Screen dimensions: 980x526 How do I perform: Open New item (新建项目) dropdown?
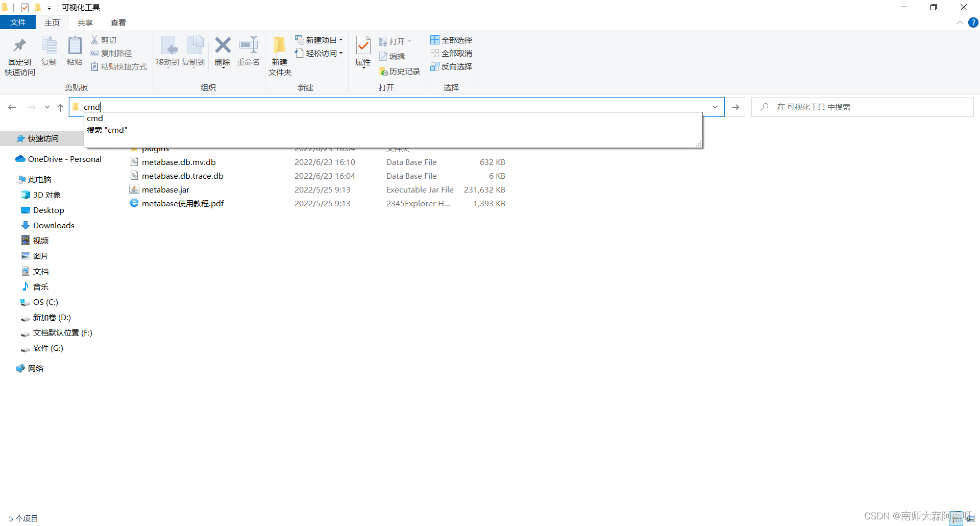tap(319, 40)
